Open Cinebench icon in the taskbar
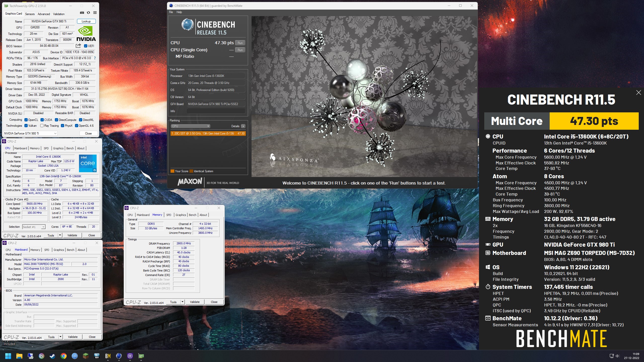The height and width of the screenshot is (362, 644). point(119,356)
